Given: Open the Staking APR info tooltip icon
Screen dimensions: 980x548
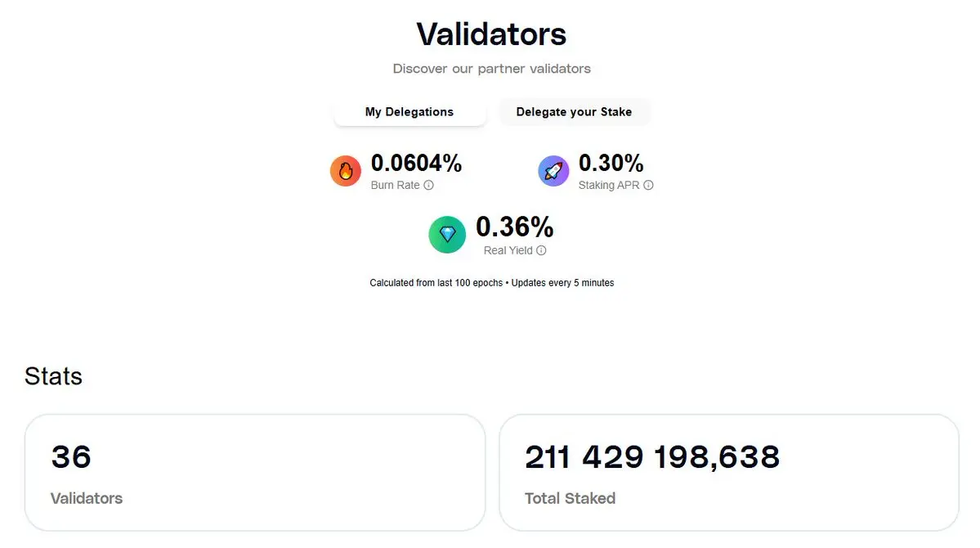Looking at the screenshot, I should [x=649, y=185].
